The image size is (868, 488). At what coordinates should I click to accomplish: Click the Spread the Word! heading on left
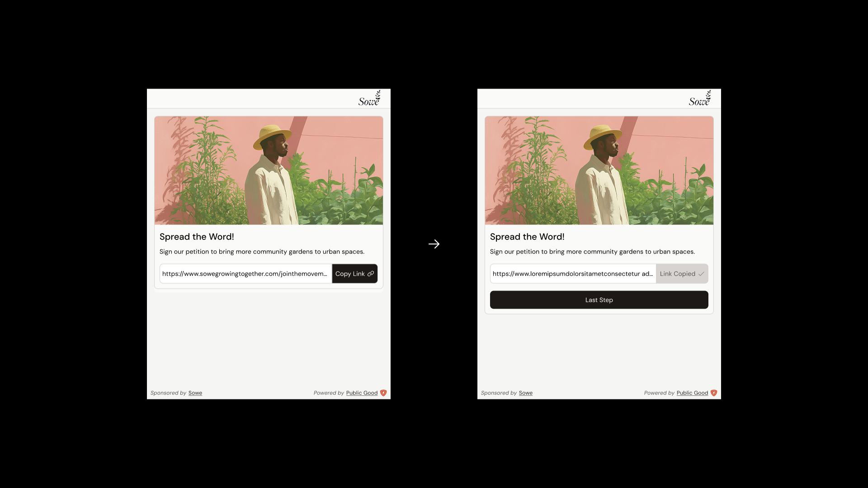tap(197, 237)
